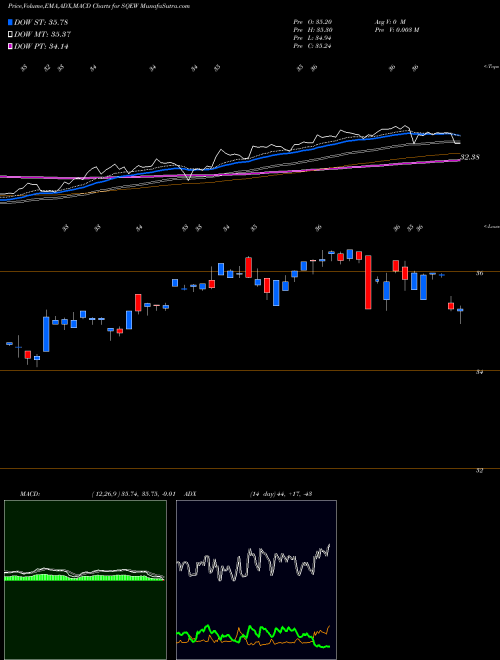500x660 pixels.
Task: Click the large red candlestick with longest body
Action: pos(368,282)
